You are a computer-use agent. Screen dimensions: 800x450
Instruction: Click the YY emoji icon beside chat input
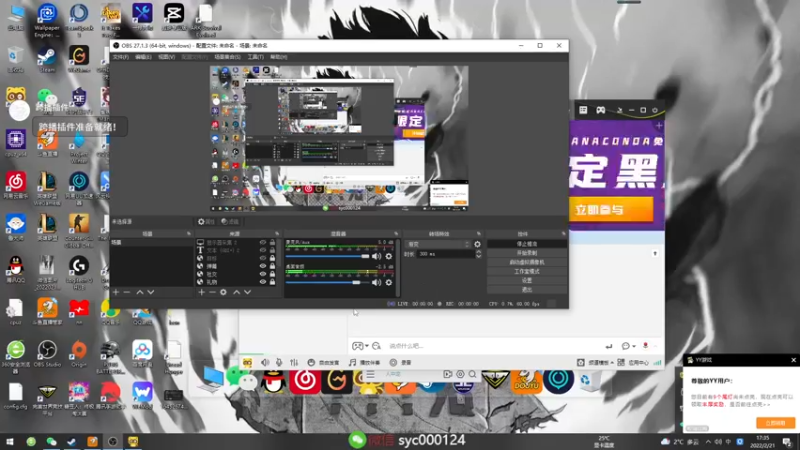[x=377, y=346]
